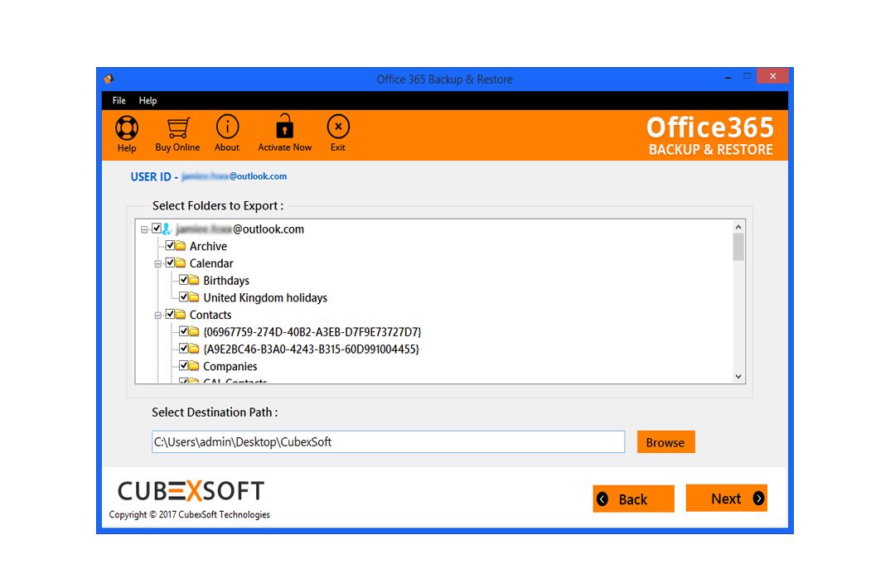
Task: Select the Birthdays folder label
Action: pyautogui.click(x=226, y=281)
